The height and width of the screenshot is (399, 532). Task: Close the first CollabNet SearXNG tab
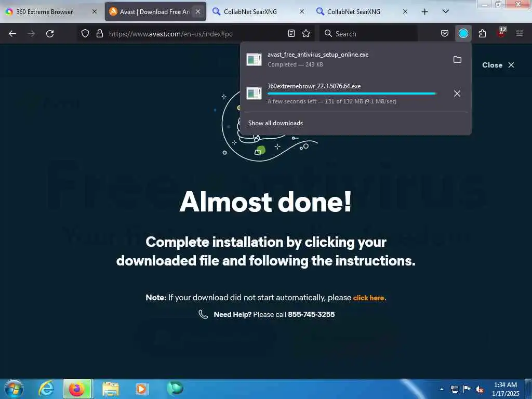click(302, 11)
